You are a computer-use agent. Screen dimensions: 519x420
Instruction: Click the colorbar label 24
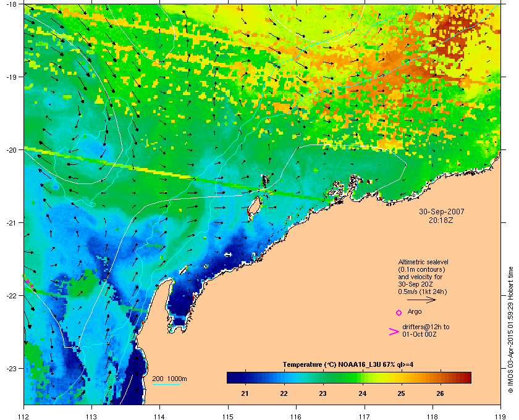[x=363, y=393]
